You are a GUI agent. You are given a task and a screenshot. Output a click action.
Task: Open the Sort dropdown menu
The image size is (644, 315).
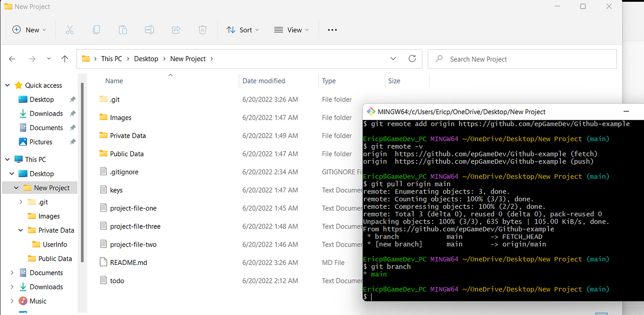pyautogui.click(x=242, y=29)
